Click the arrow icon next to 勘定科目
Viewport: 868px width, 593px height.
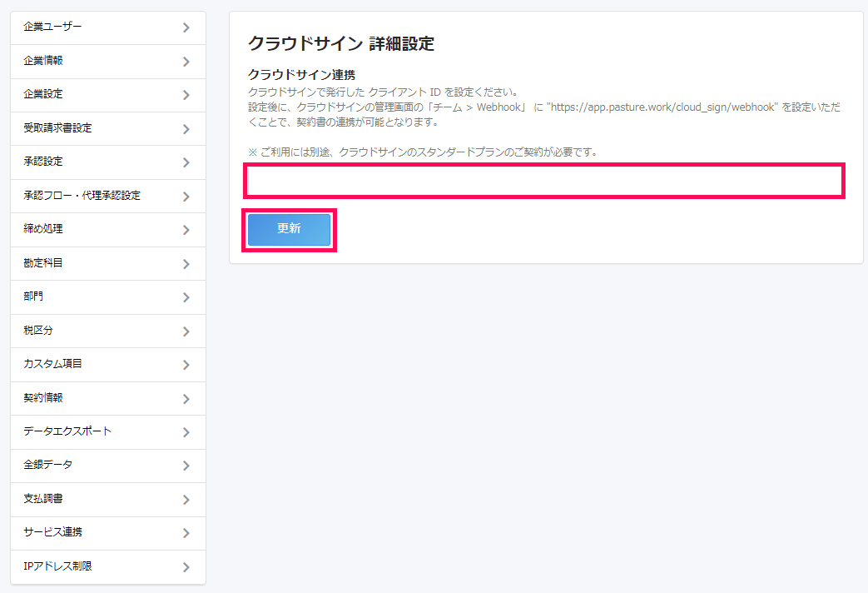coord(186,264)
